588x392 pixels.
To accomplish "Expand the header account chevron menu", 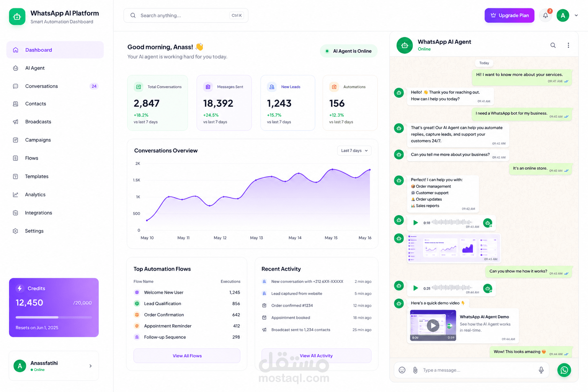I will [x=576, y=15].
